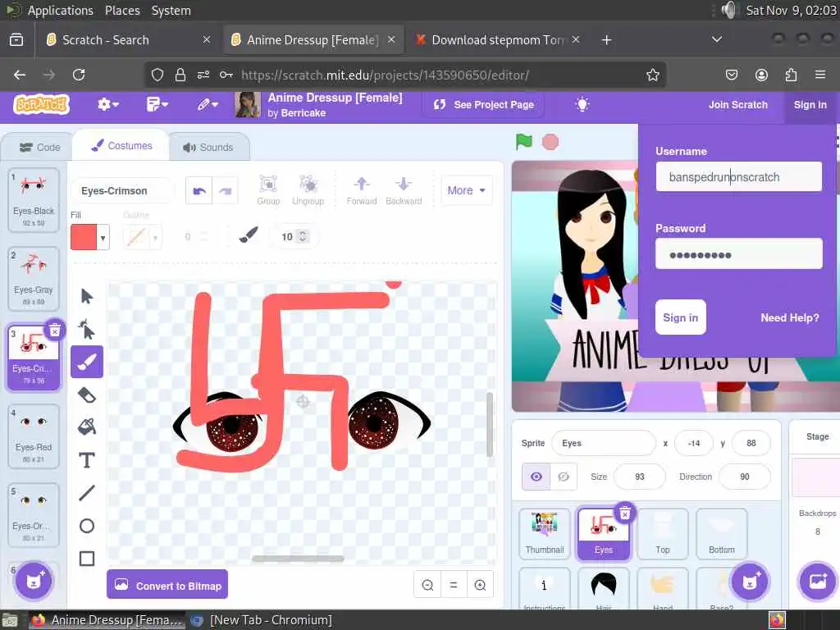Switch to the Costumes tab
This screenshot has width=840, height=630.
[121, 146]
